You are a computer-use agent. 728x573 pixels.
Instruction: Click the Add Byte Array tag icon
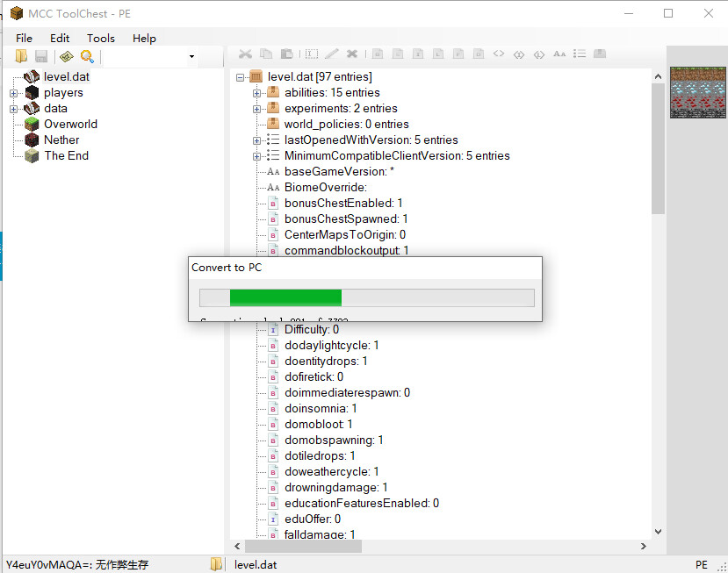coord(499,54)
